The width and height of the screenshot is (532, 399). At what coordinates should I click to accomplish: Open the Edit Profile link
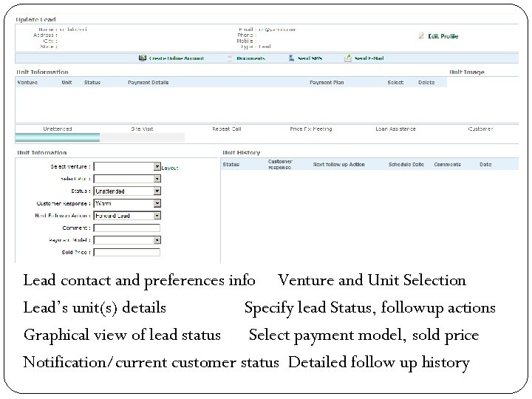point(443,36)
